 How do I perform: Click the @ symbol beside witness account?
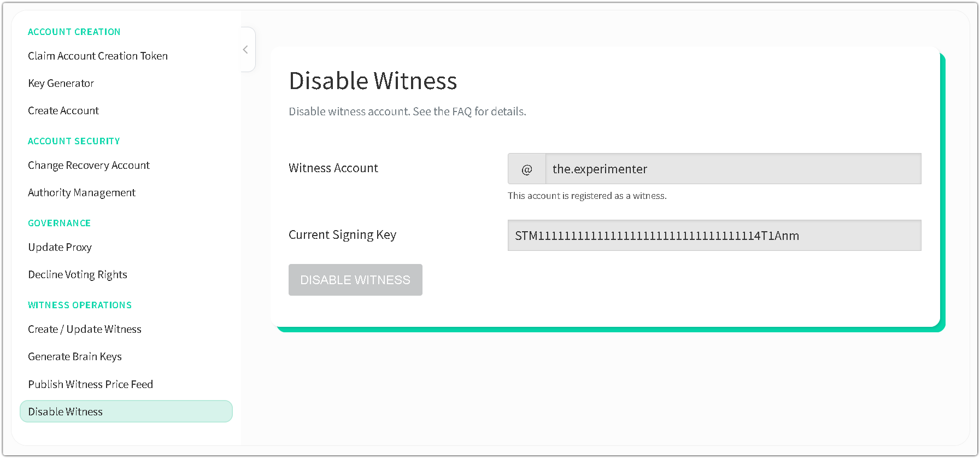(x=526, y=169)
